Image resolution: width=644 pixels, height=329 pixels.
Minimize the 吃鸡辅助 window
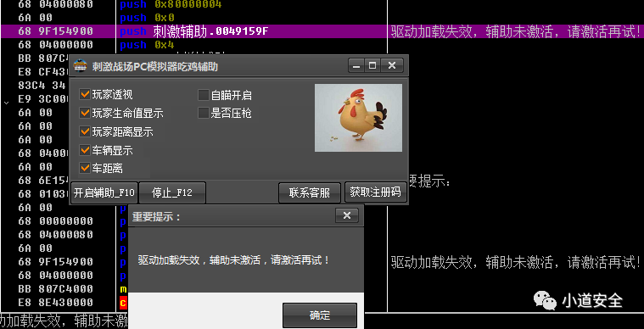pyautogui.click(x=356, y=65)
